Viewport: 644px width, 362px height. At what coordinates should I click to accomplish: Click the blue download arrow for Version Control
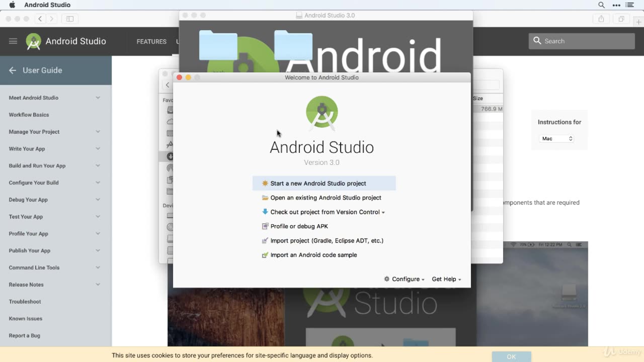(265, 212)
